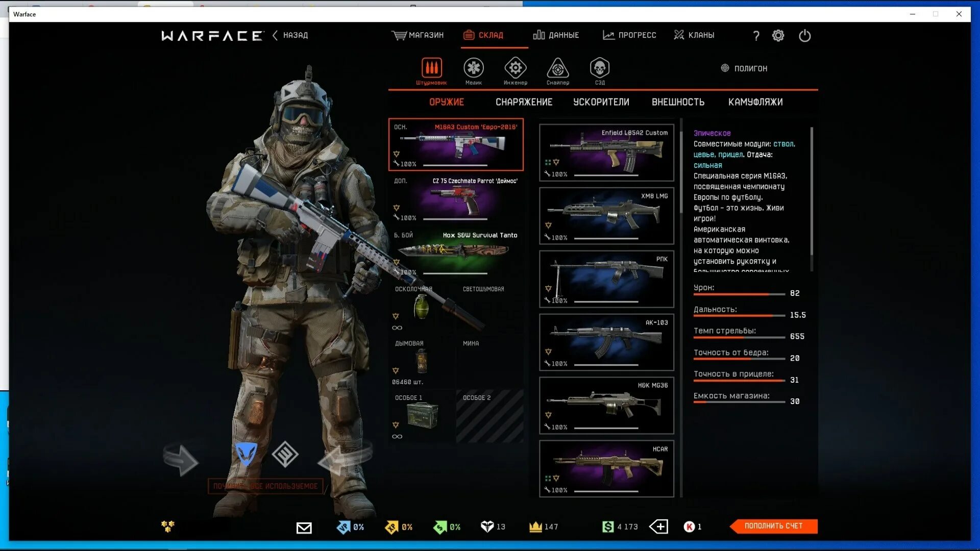
Task: Select melee slot S&W Survival Tanto knife
Action: 456,254
